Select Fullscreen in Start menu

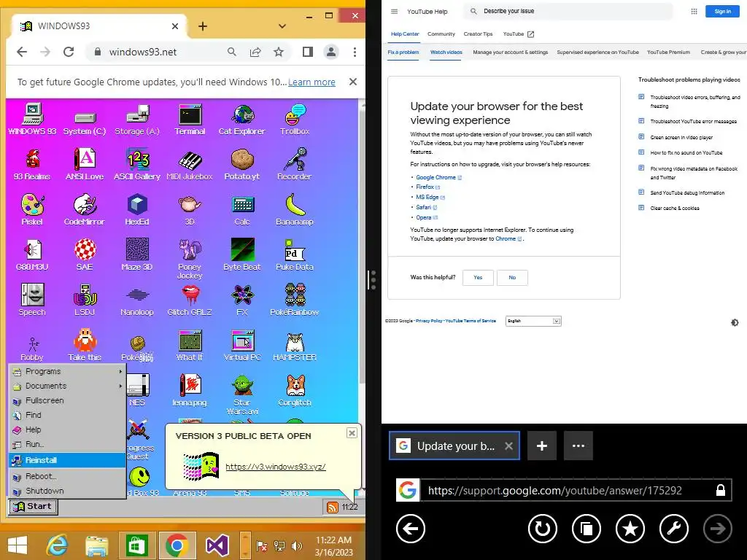(68, 401)
